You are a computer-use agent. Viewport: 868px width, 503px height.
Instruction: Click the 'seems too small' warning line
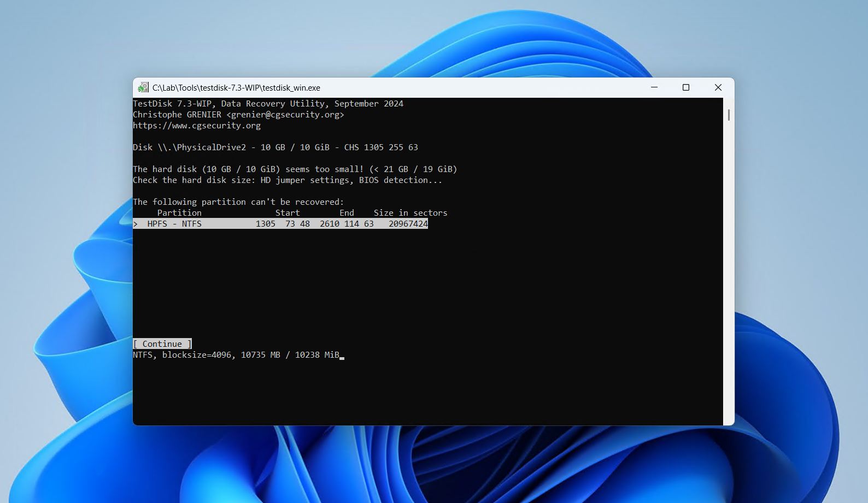click(295, 169)
